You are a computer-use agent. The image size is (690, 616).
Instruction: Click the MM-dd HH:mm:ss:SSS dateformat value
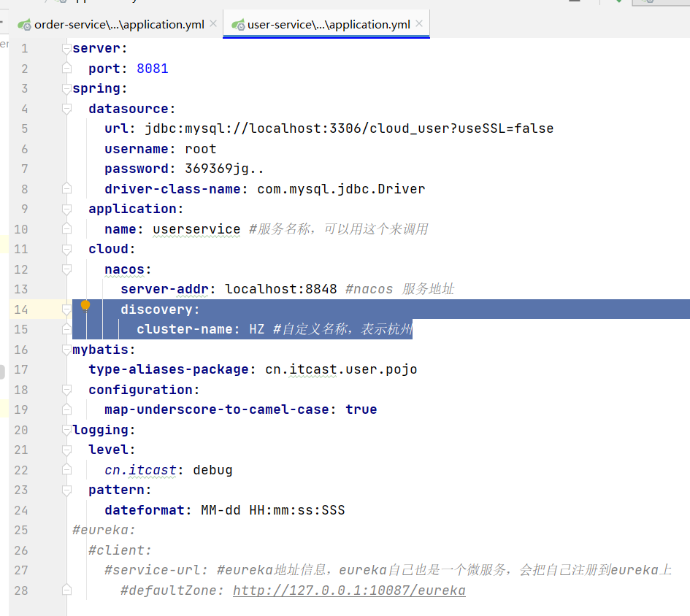point(273,510)
